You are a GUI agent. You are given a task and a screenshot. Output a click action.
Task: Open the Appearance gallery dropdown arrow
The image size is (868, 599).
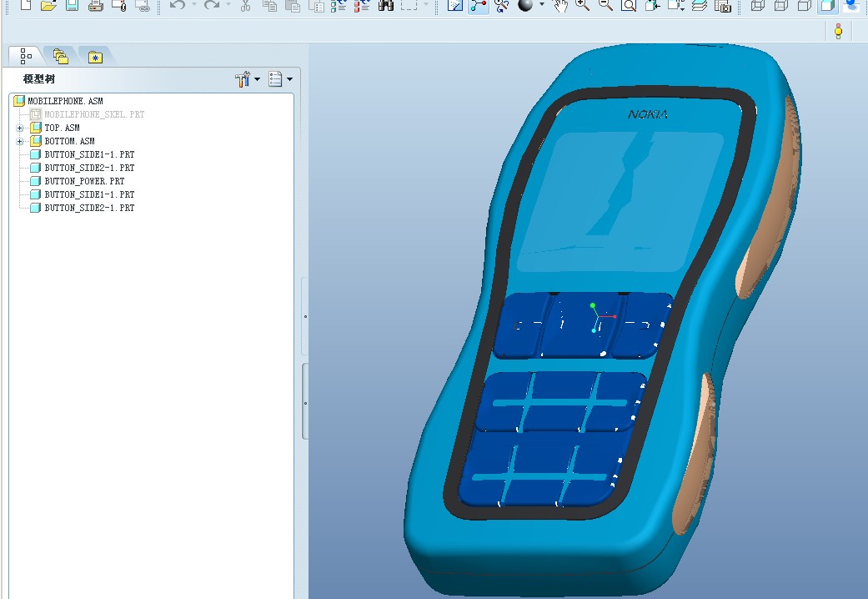click(x=542, y=5)
